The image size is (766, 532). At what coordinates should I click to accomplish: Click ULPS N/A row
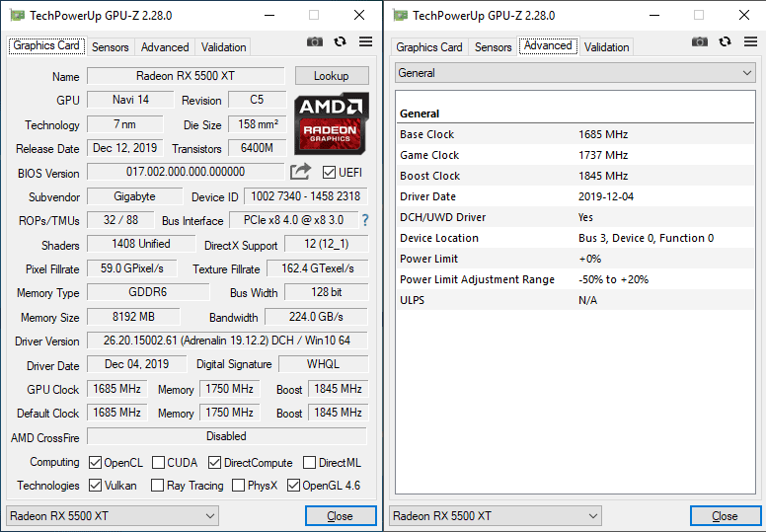574,300
